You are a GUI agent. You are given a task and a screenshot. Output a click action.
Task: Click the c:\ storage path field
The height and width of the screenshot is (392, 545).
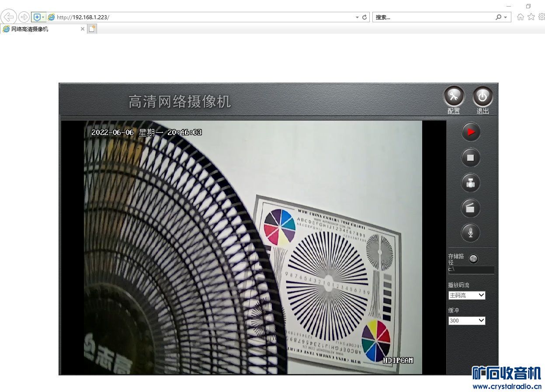pyautogui.click(x=471, y=270)
